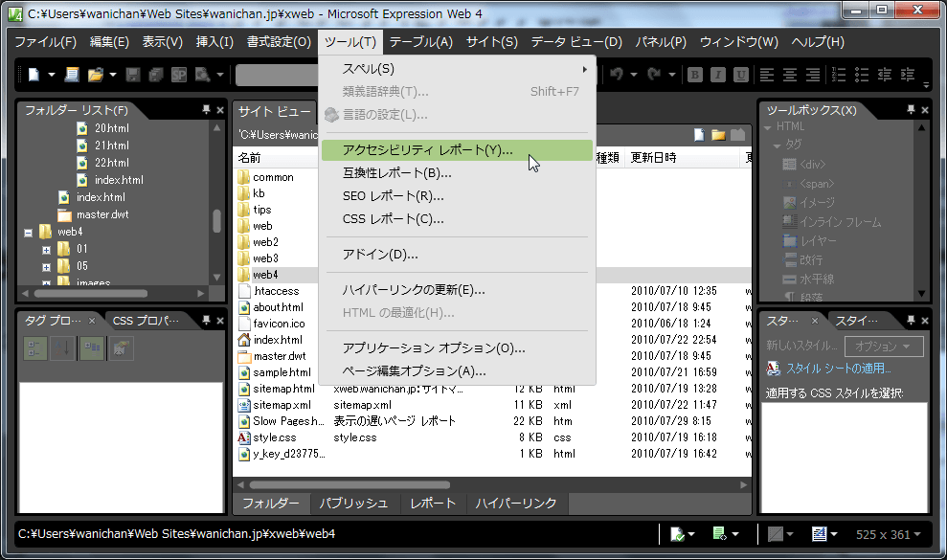Click show set properties icon in Tag panel
The width and height of the screenshot is (947, 560).
coord(92,347)
